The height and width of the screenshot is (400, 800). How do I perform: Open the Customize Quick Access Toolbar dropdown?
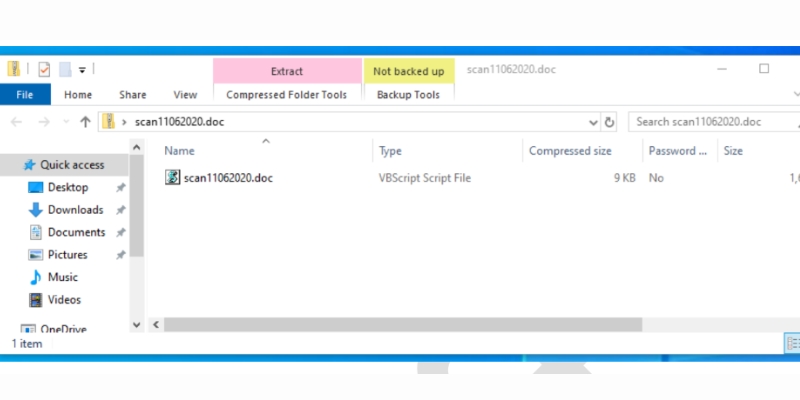tap(83, 70)
